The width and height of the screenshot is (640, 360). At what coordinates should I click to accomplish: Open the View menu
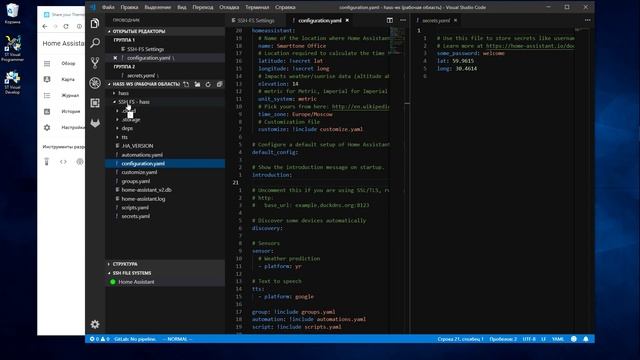click(x=182, y=7)
